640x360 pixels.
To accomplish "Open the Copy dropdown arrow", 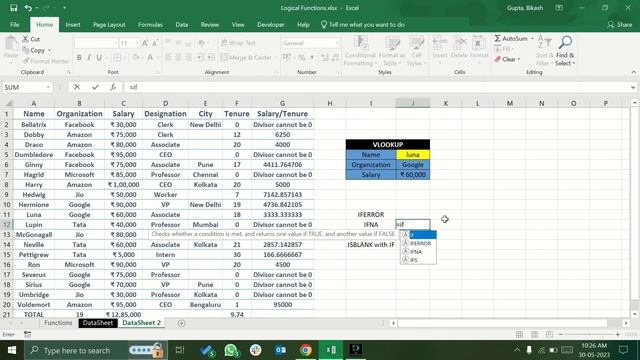I will (x=50, y=50).
